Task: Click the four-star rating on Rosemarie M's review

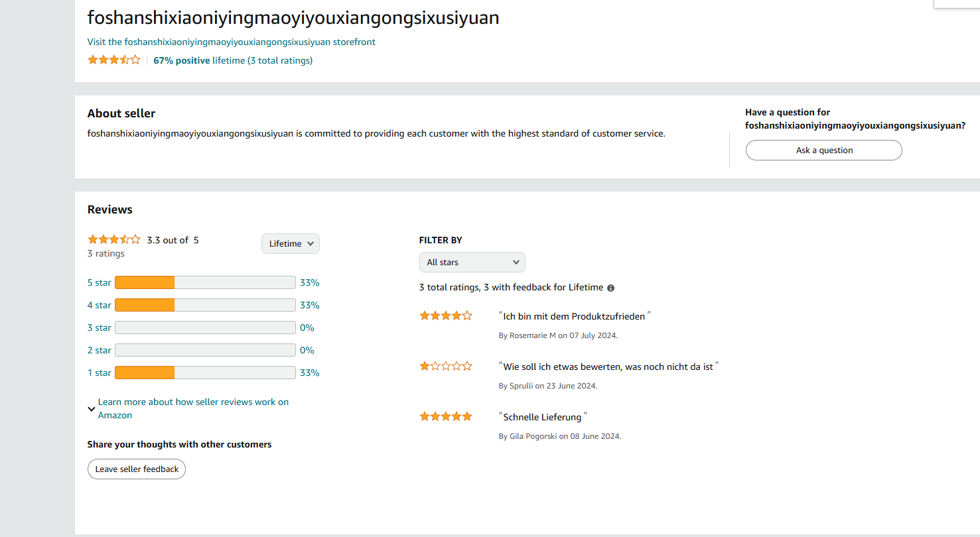Action: click(446, 316)
